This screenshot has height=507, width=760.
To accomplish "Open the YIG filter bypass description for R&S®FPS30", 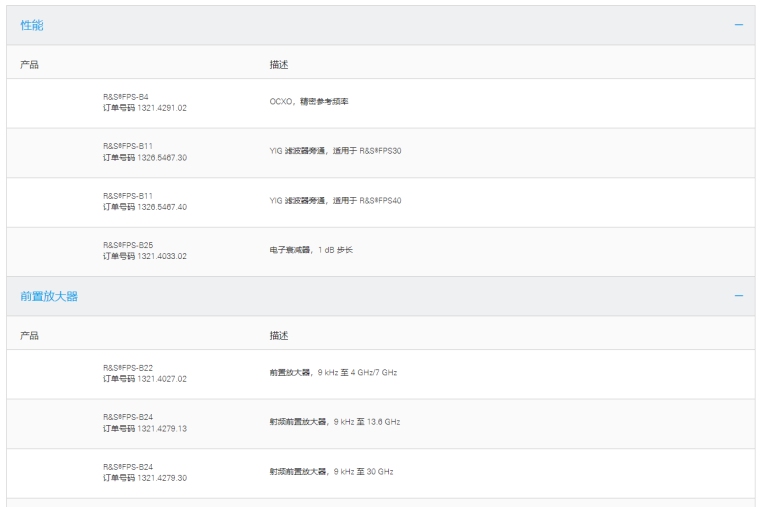I will tap(335, 151).
